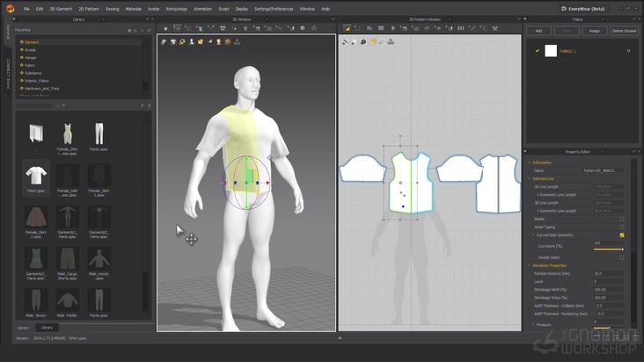Image resolution: width=644 pixels, height=362 pixels.
Task: Select the Tshirt1.zpac thumbnail in the library
Action: pyautogui.click(x=36, y=177)
